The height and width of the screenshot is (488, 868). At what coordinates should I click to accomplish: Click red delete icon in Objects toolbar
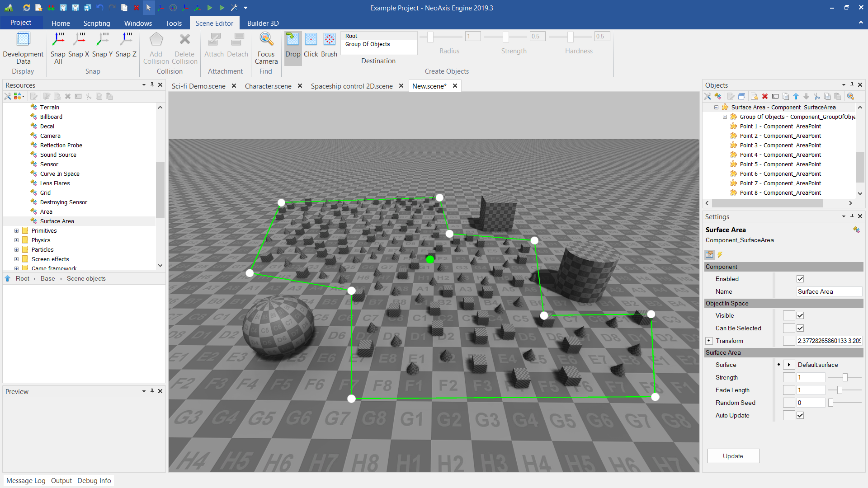pos(765,96)
